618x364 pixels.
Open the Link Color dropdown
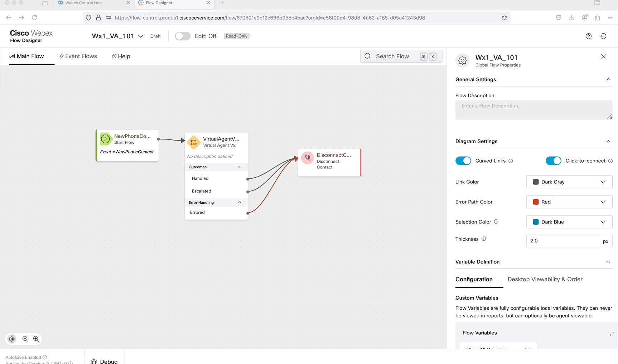[x=569, y=182]
